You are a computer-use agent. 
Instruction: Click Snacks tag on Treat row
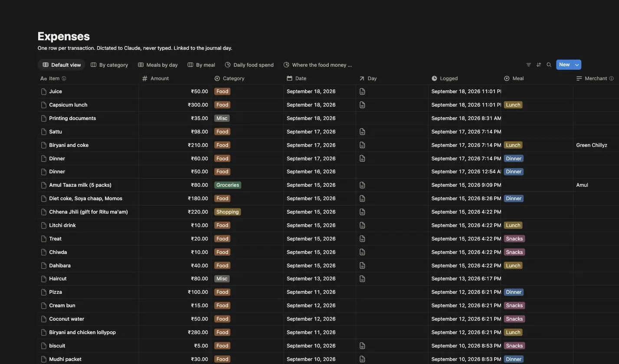coord(514,239)
